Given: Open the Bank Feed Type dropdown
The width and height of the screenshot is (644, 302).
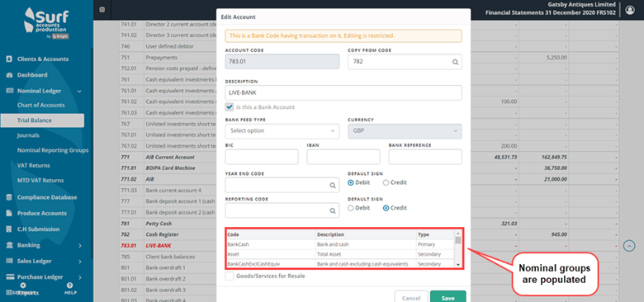Looking at the screenshot, I should (x=282, y=131).
